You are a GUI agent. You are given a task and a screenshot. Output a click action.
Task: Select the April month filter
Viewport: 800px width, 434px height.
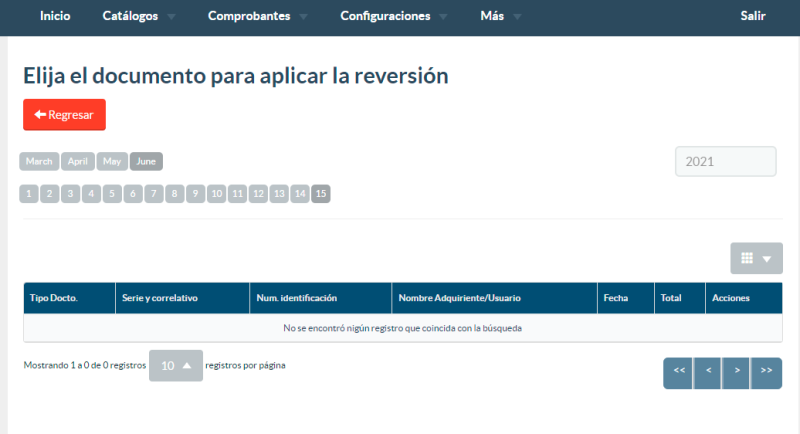point(78,161)
